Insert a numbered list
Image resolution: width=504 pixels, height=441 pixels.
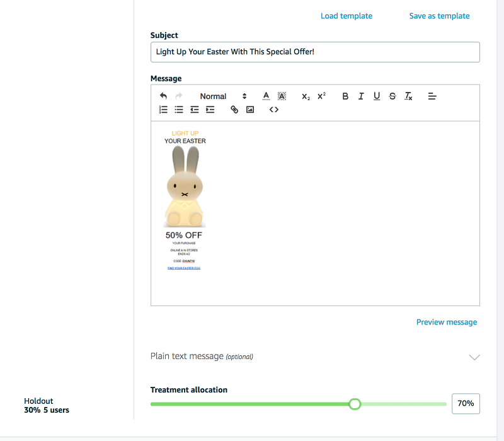(163, 110)
